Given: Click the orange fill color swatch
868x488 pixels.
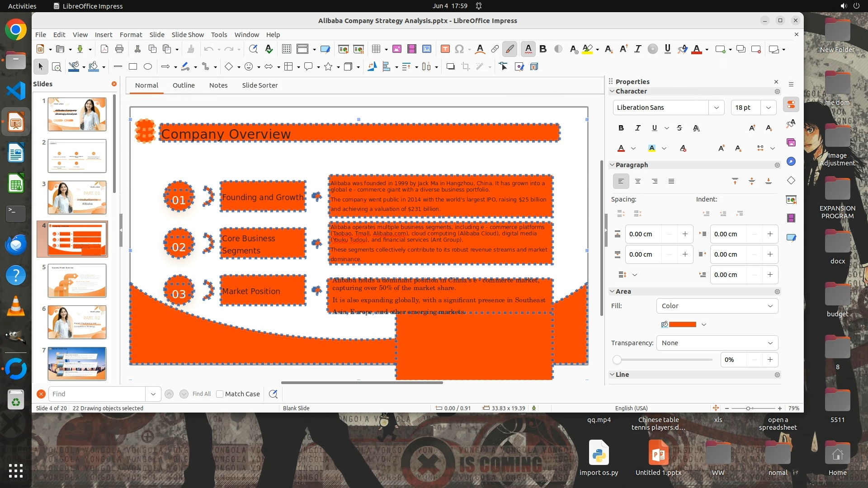Looking at the screenshot, I should (x=682, y=324).
